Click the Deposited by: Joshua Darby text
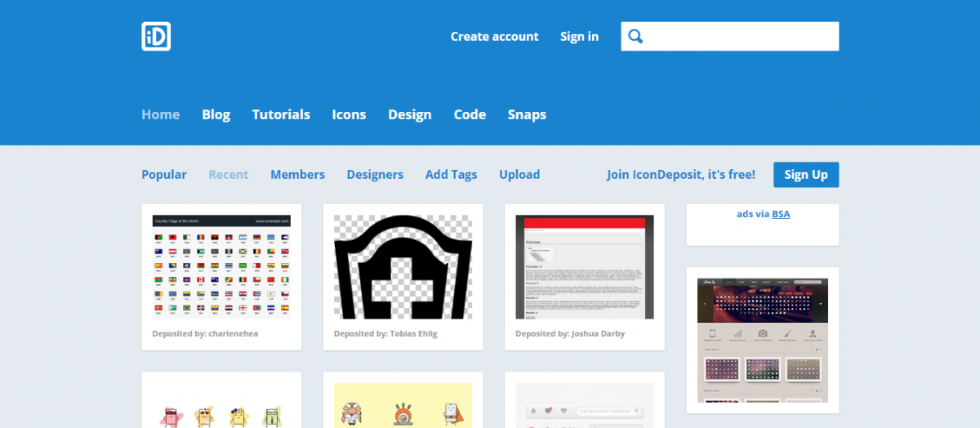The width and height of the screenshot is (980, 428). [568, 333]
